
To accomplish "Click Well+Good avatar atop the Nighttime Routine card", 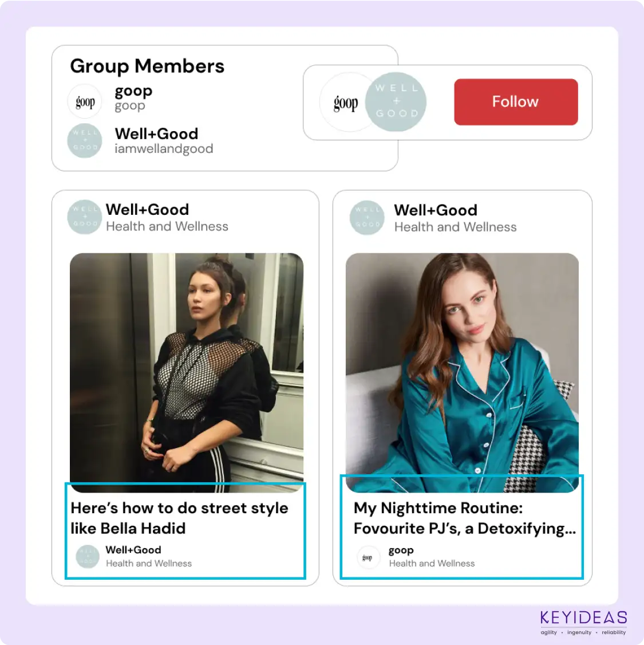I will click(x=367, y=218).
